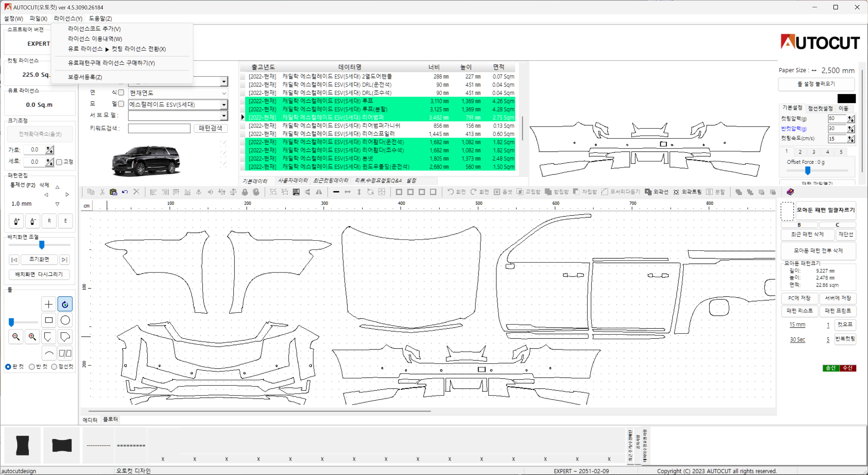This screenshot has width=868, height=475.
Task: Choose 라이선스코드 추가(V) menu item
Action: [x=94, y=29]
